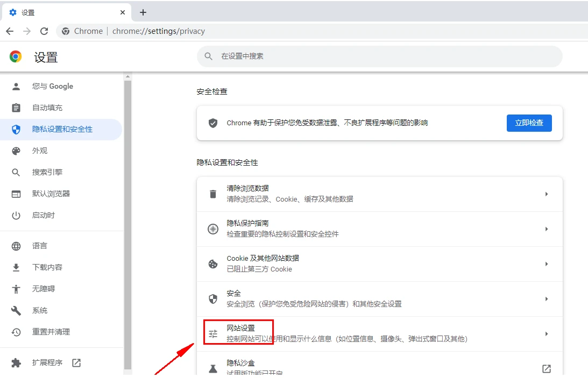Click the reload icon in the browser toolbar
588x378 pixels.
(x=44, y=31)
